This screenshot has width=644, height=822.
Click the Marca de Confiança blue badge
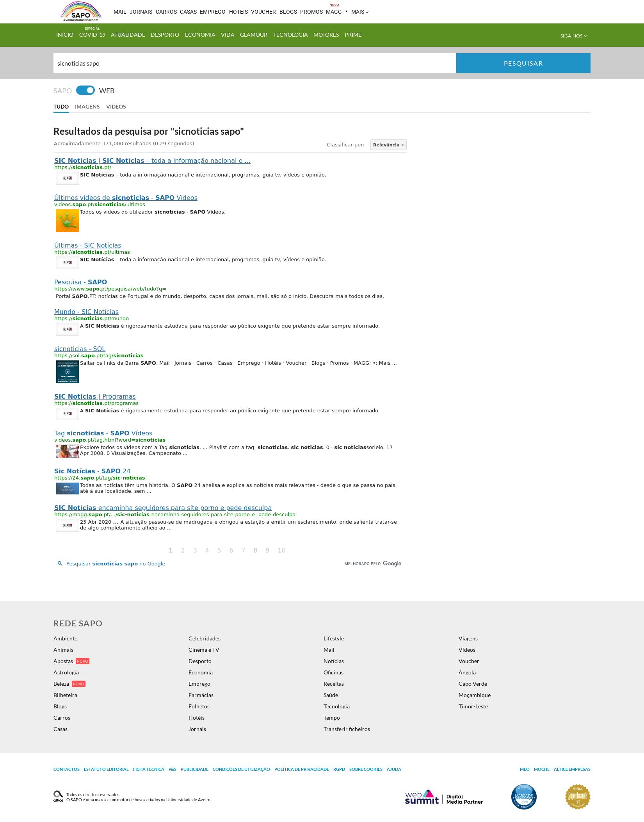[x=524, y=797]
